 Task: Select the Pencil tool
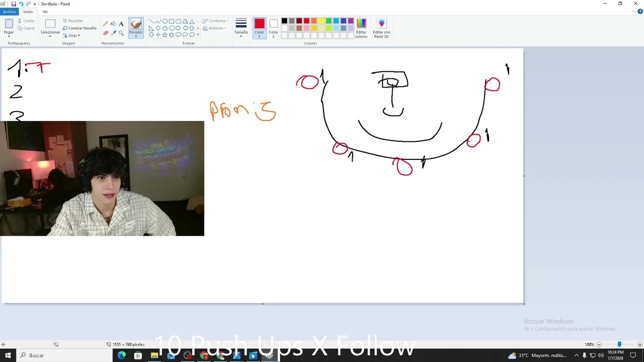point(105,24)
